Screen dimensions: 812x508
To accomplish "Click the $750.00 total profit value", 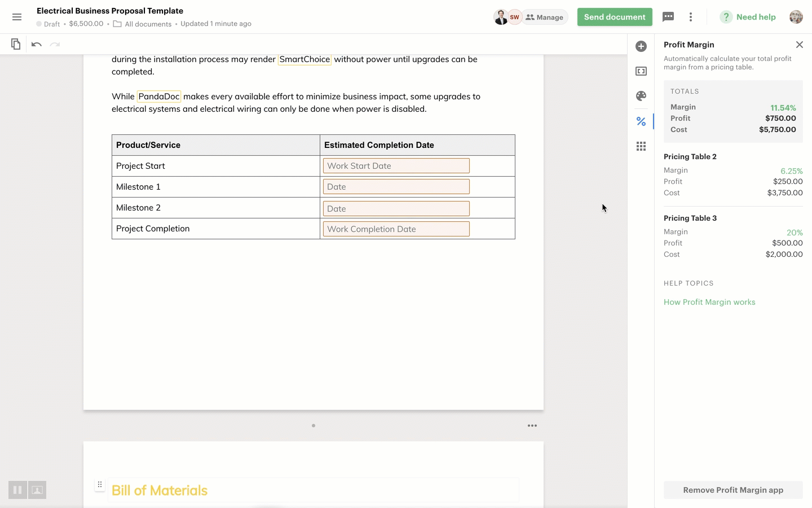I will 780,119.
